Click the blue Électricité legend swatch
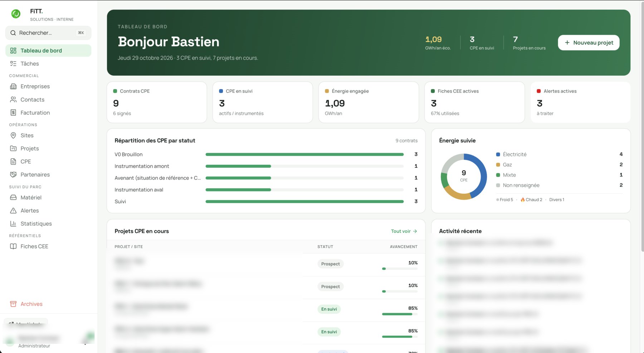644x353 pixels. click(x=498, y=155)
